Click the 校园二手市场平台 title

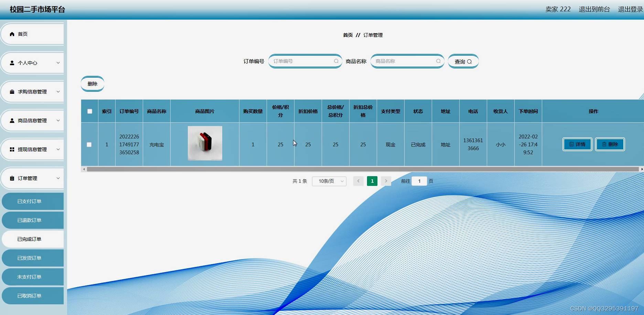(x=37, y=10)
